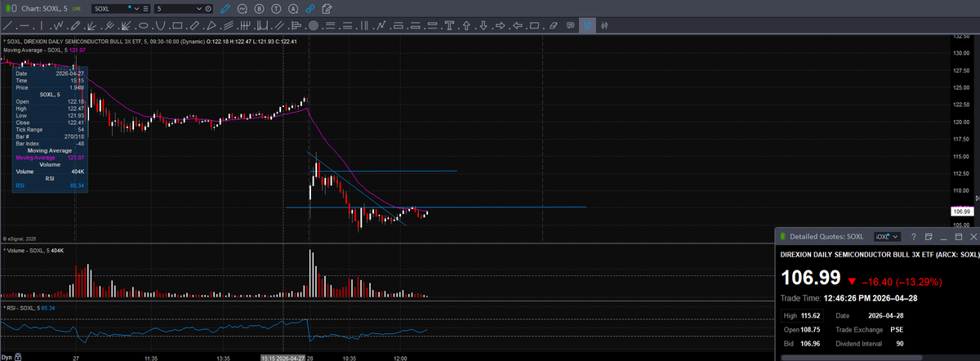This screenshot has height=361, width=980.
Task: Select the eraser tool
Action: [553, 25]
